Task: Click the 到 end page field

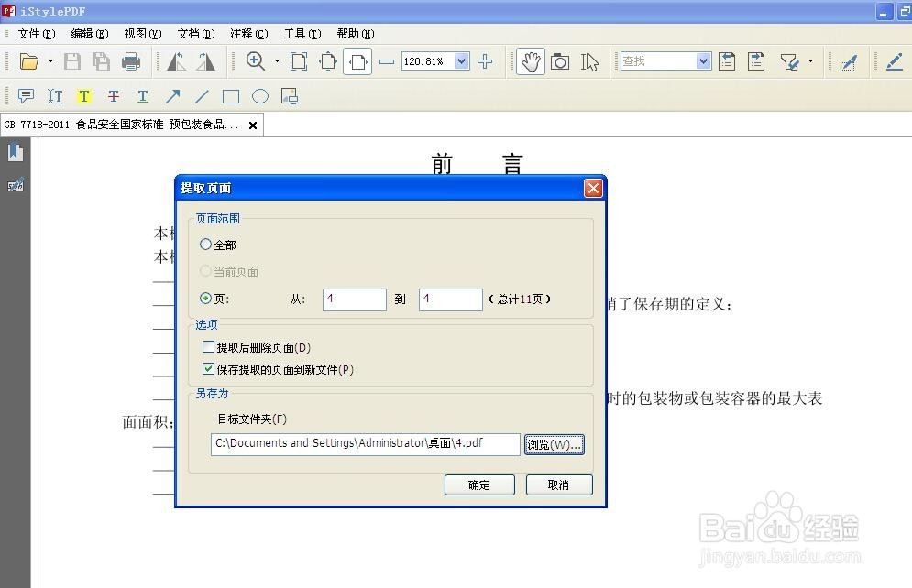Action: [x=450, y=299]
